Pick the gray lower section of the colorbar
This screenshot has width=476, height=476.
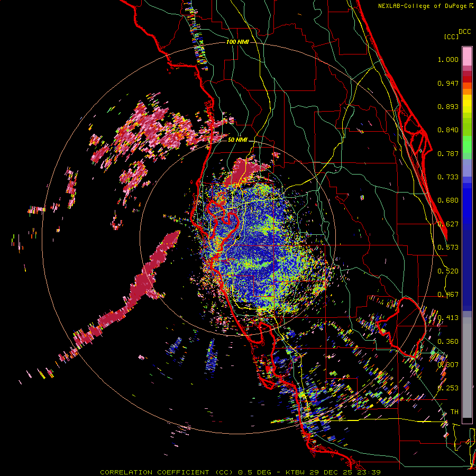467,368
